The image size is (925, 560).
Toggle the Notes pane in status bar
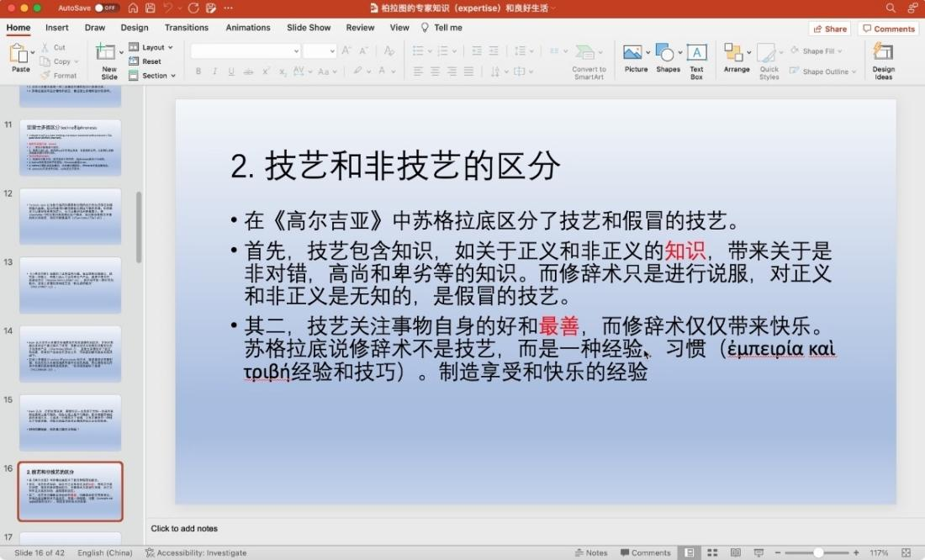click(x=591, y=552)
